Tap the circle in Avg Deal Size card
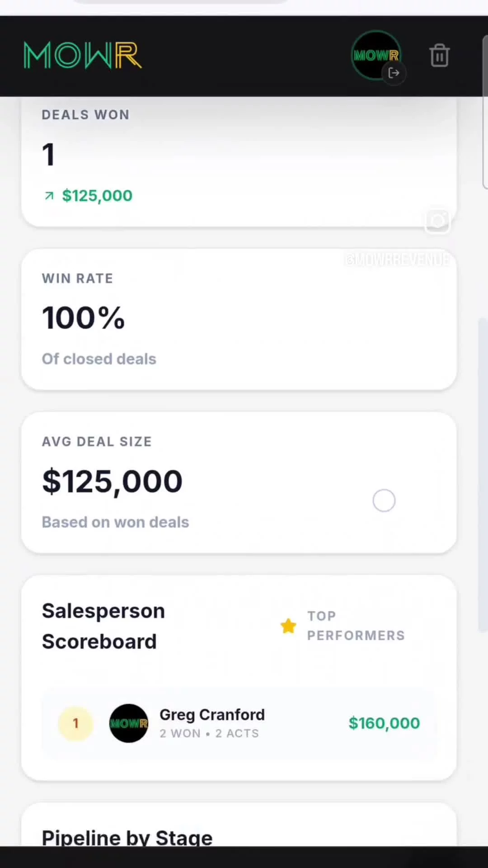Viewport: 488px width, 868px height. pos(384,501)
